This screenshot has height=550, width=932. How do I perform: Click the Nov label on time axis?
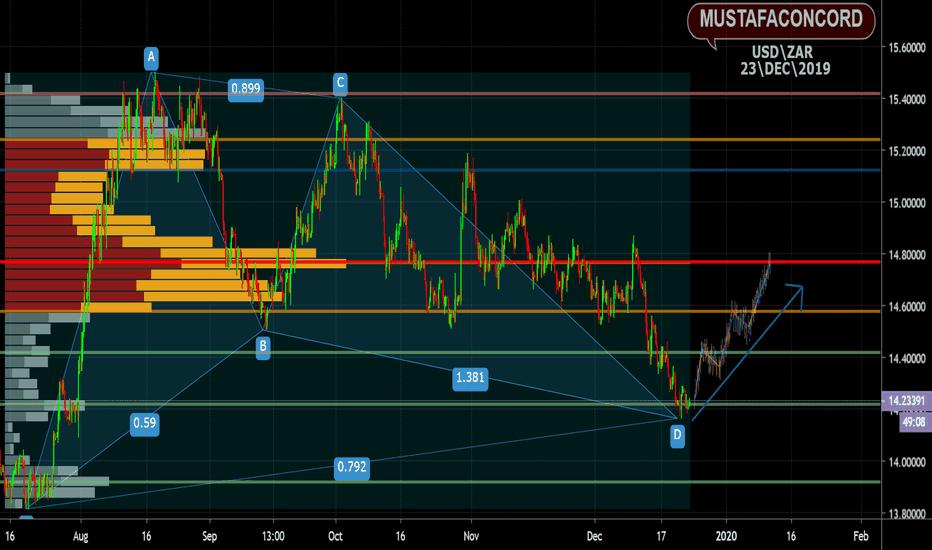click(x=471, y=536)
